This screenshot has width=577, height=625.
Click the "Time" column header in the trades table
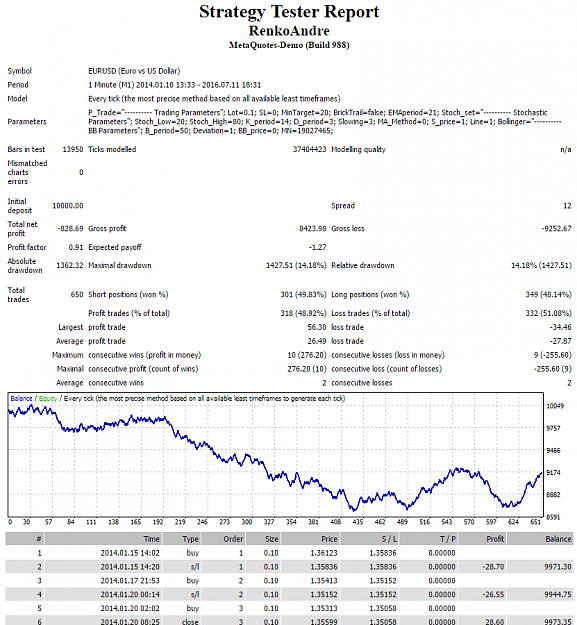[151, 539]
